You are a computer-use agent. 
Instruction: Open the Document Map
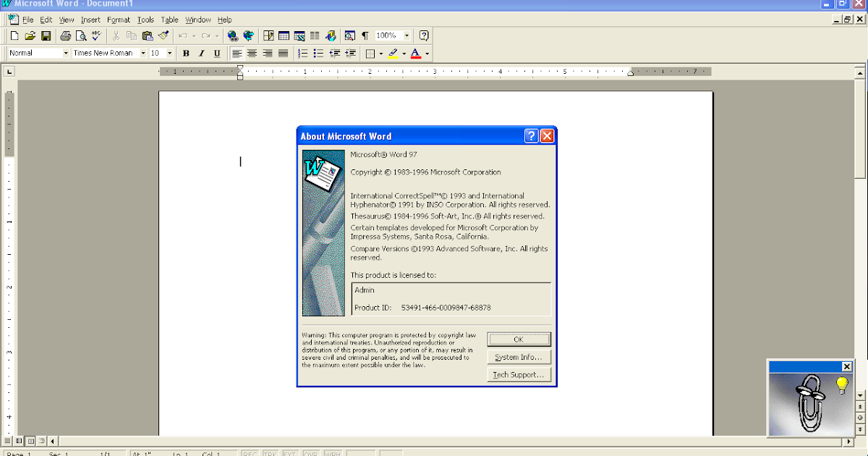(350, 35)
